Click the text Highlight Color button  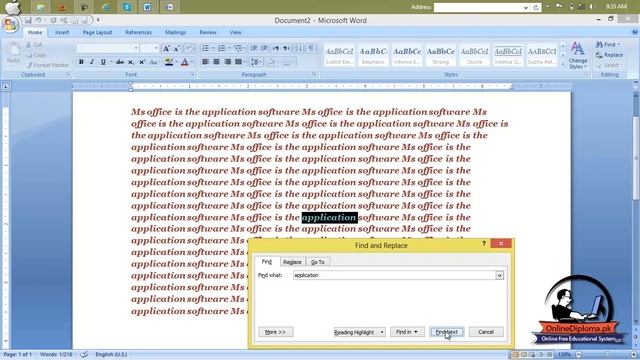point(168,62)
